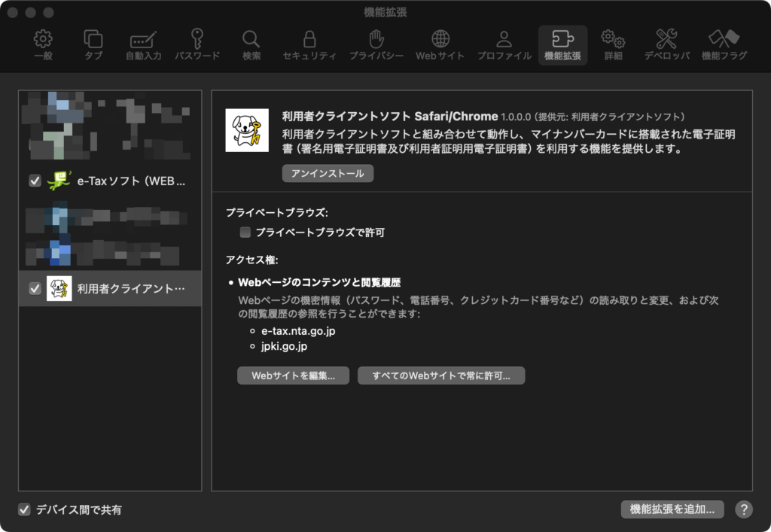Click the Webサイトを編集... button
Screen dimensions: 771x532
pos(293,375)
